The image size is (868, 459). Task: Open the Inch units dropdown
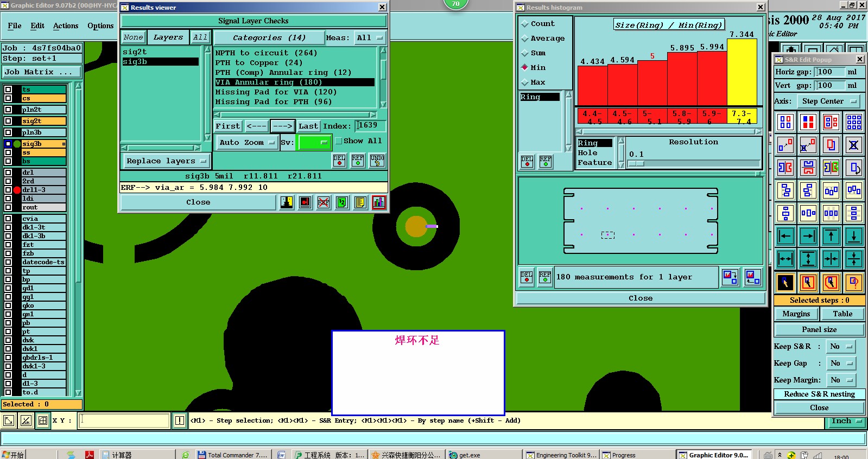(x=846, y=421)
